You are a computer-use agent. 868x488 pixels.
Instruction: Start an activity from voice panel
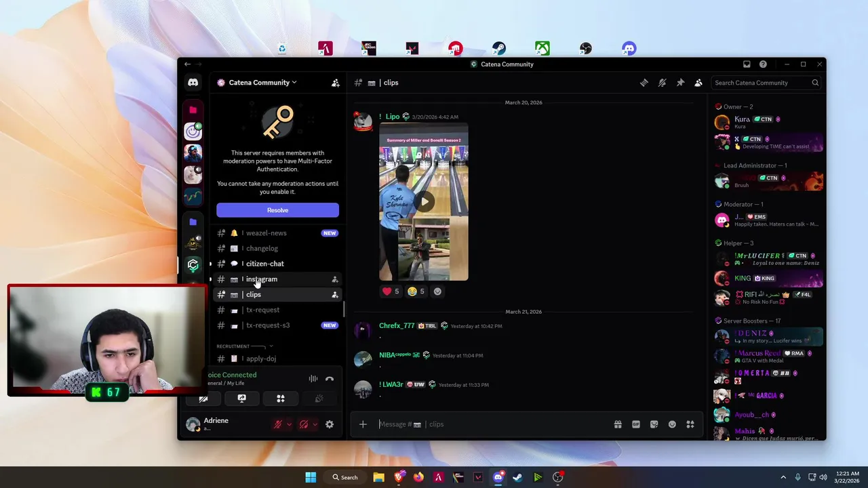[281, 399]
